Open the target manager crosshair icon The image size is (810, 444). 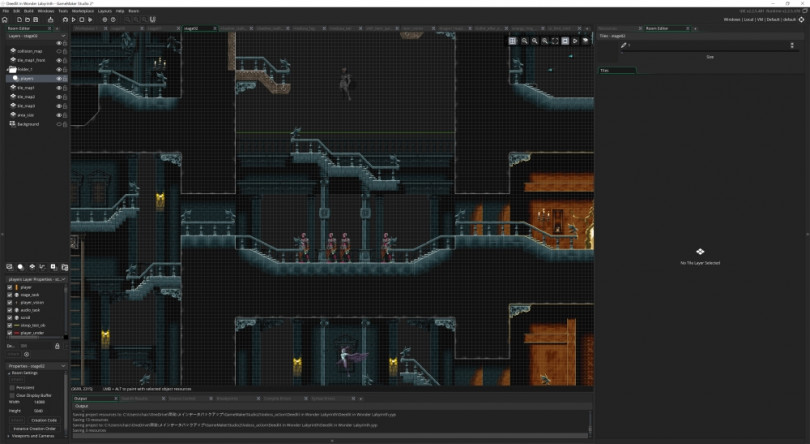[802, 20]
